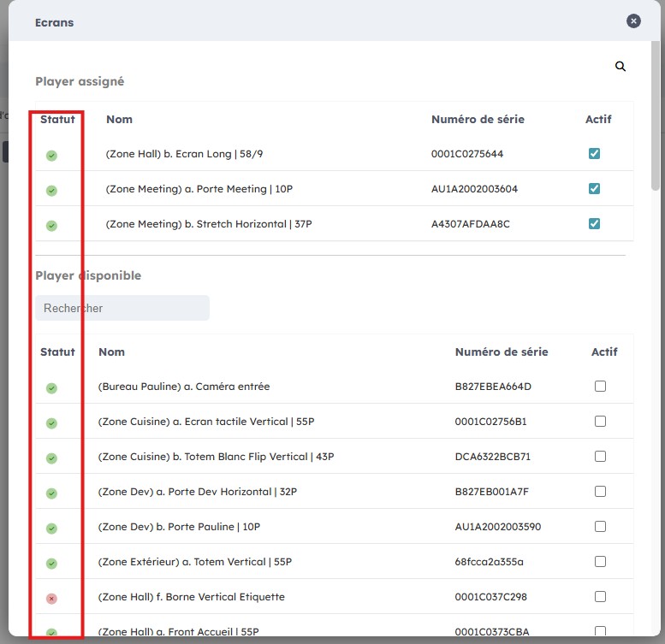Activate Totem Blanc Flip Vertical 43P checkbox
The image size is (665, 644).
(x=600, y=457)
